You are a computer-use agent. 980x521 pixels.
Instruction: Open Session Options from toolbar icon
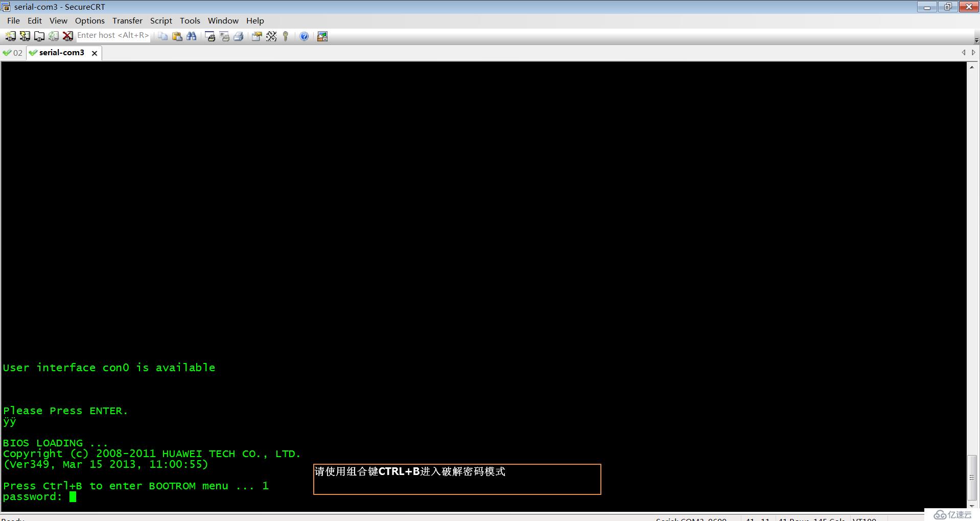coord(257,36)
